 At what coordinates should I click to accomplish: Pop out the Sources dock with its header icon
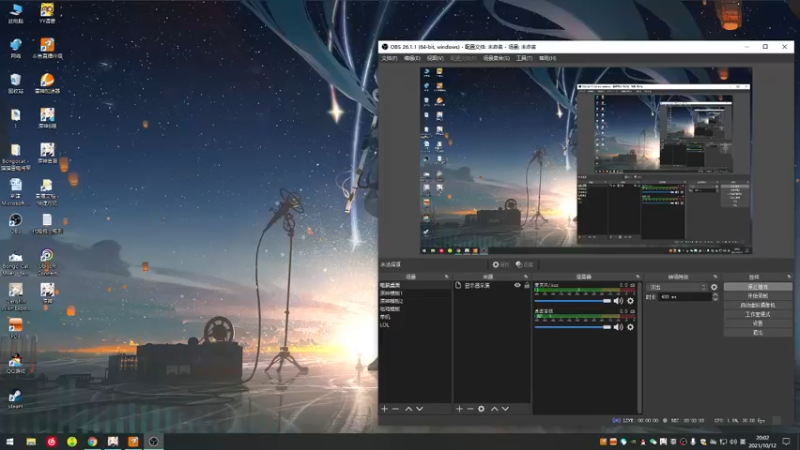click(x=526, y=277)
